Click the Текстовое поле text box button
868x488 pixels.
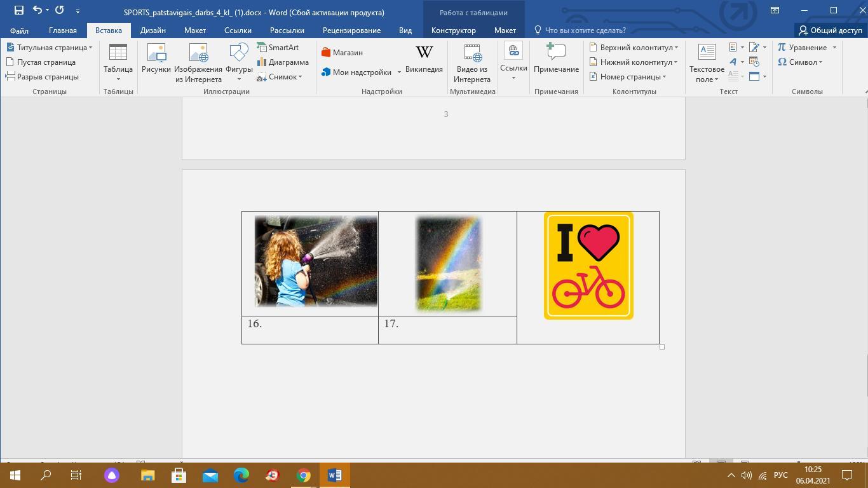[707, 62]
